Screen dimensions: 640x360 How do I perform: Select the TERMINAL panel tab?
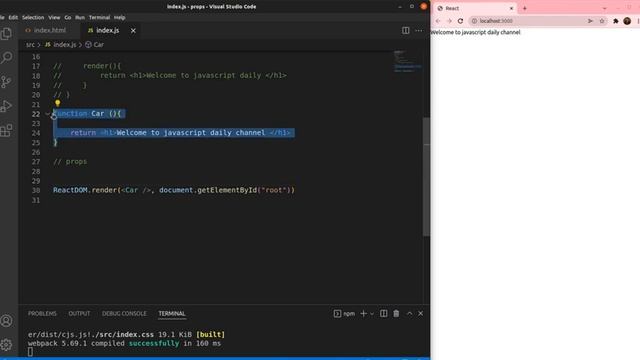172,313
